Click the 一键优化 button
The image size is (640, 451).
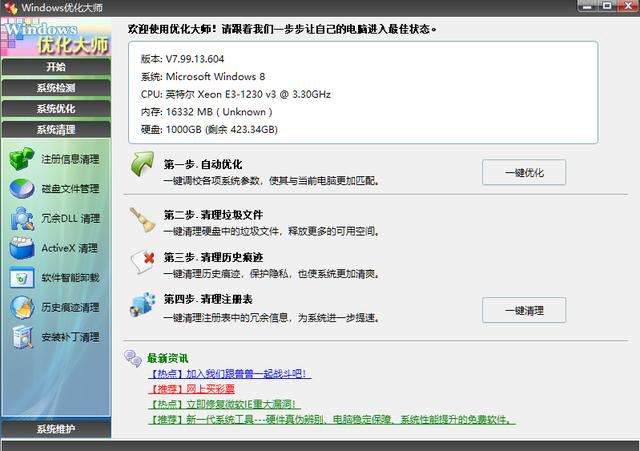click(x=524, y=172)
